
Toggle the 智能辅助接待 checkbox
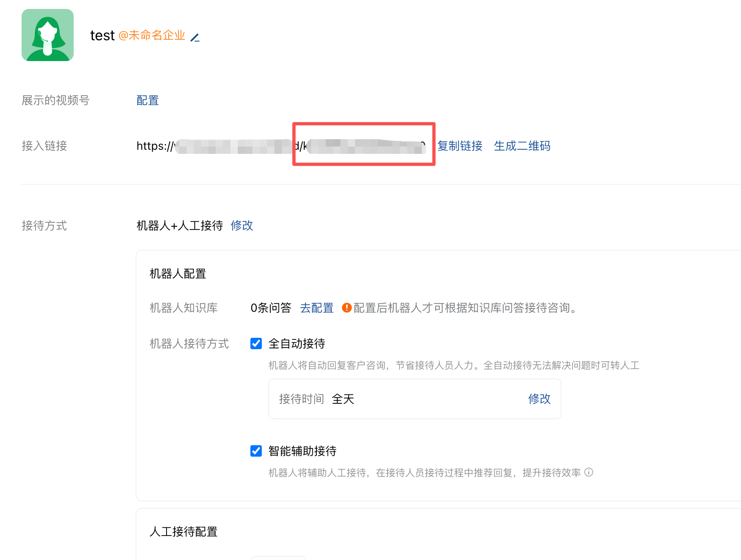[256, 451]
